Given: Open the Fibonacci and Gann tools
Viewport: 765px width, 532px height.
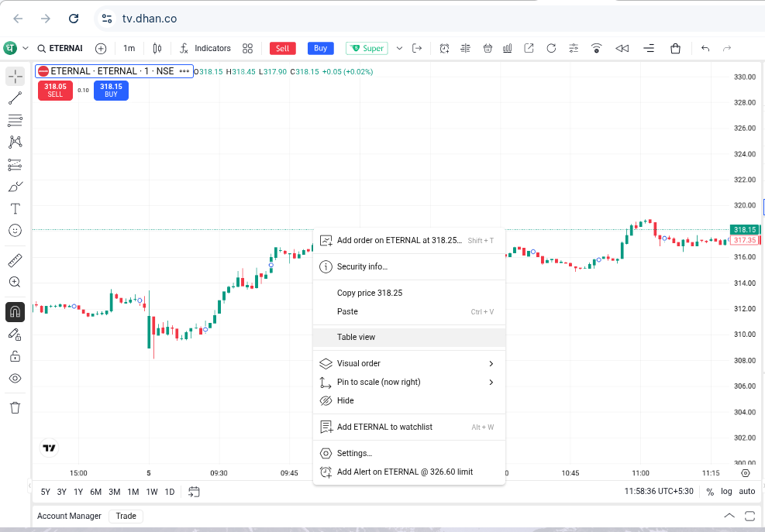Looking at the screenshot, I should (x=16, y=120).
